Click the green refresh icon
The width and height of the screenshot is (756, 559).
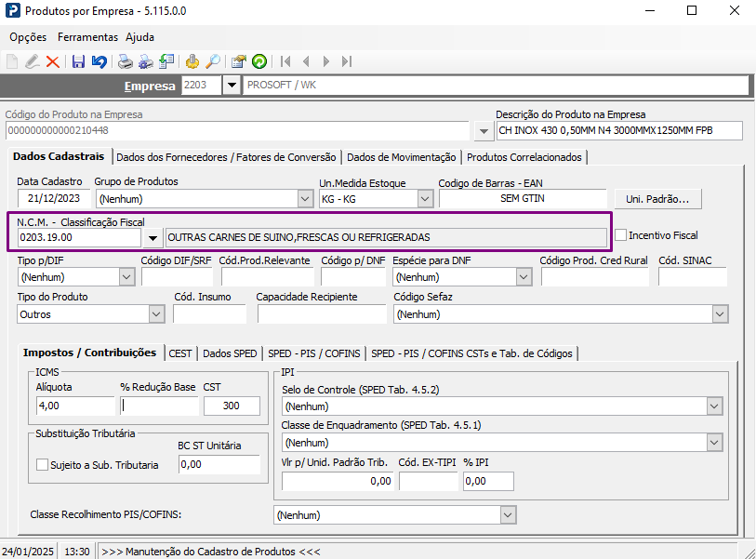tap(259, 61)
